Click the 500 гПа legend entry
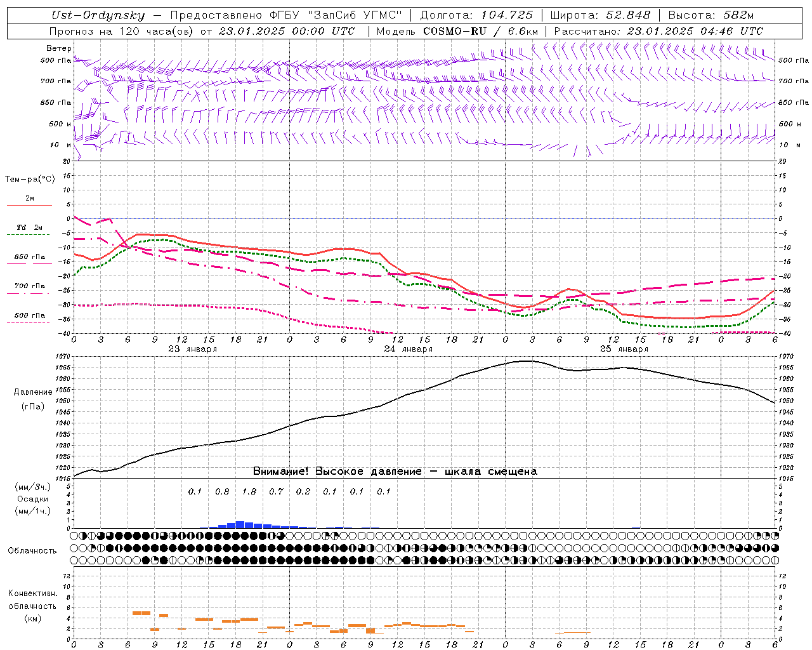Screen dimensions: 812x650 29,315
